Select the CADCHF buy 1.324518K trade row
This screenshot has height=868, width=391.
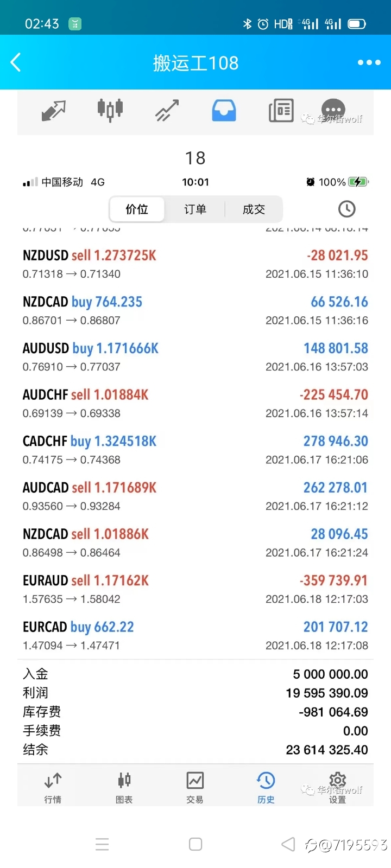195,450
